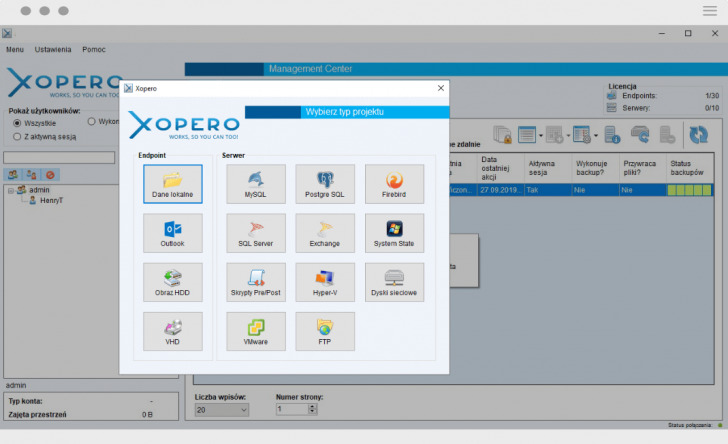Open the Liczba wpisów dropdown
The image size is (728, 444).
tap(222, 409)
